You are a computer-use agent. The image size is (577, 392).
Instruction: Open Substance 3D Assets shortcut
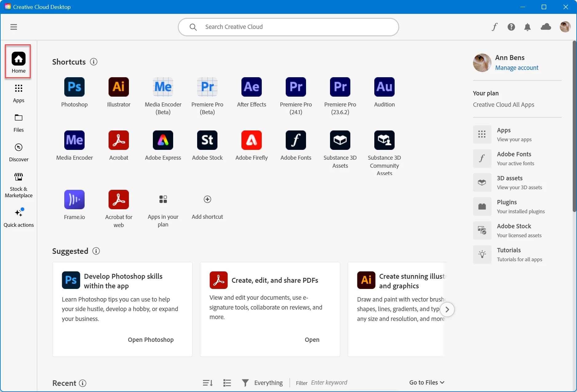(x=340, y=140)
